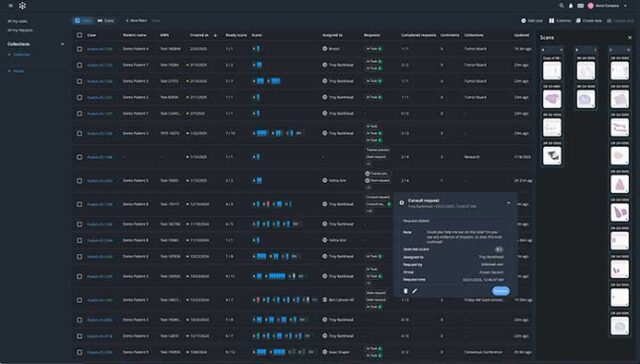Click assignee avatar icon in Brevis row
The image size is (640, 364).
pyautogui.click(x=325, y=49)
